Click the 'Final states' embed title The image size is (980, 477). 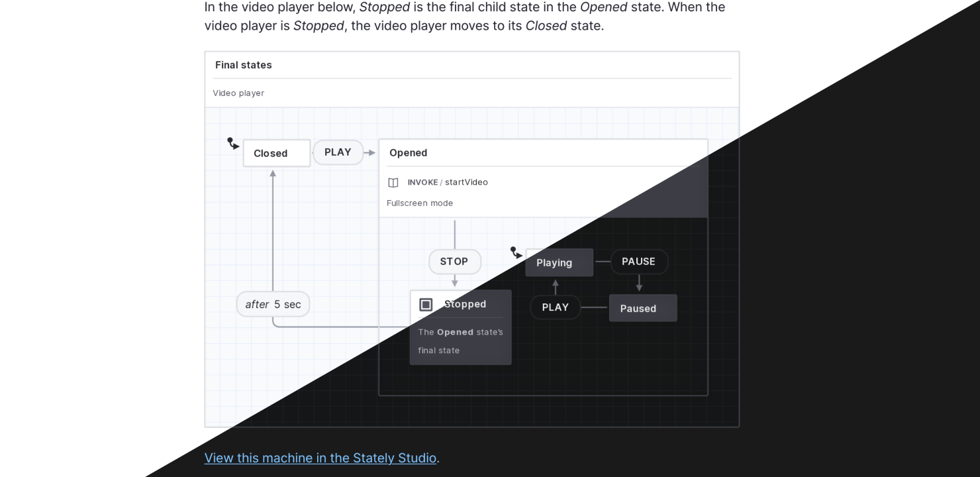243,65
